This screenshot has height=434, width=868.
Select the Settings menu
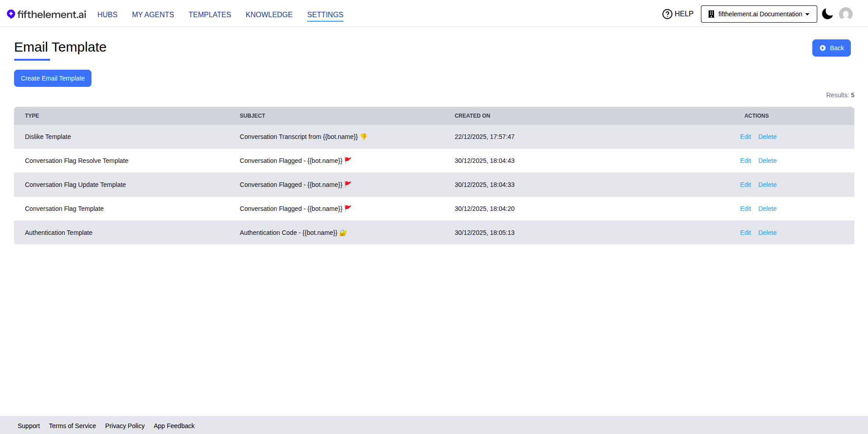pyautogui.click(x=325, y=14)
